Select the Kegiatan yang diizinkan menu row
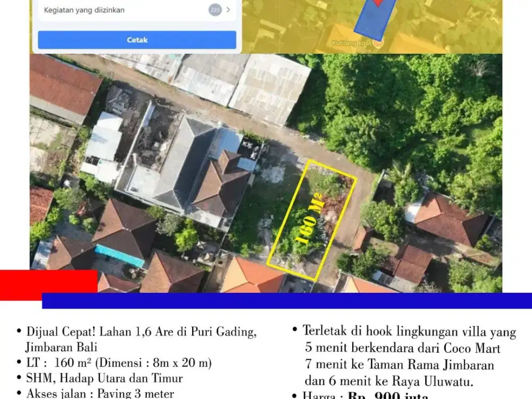Image resolution: width=532 pixels, height=399 pixels. coord(136,10)
